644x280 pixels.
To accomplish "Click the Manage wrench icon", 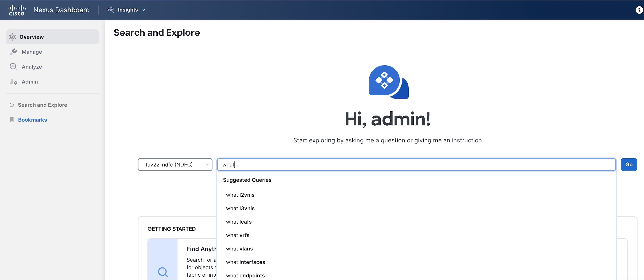I will tap(13, 52).
